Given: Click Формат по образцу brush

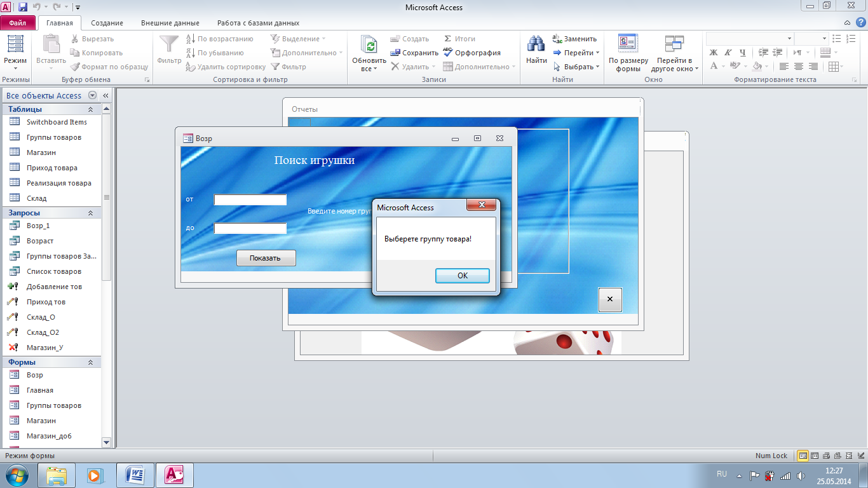Looking at the screenshot, I should (109, 67).
